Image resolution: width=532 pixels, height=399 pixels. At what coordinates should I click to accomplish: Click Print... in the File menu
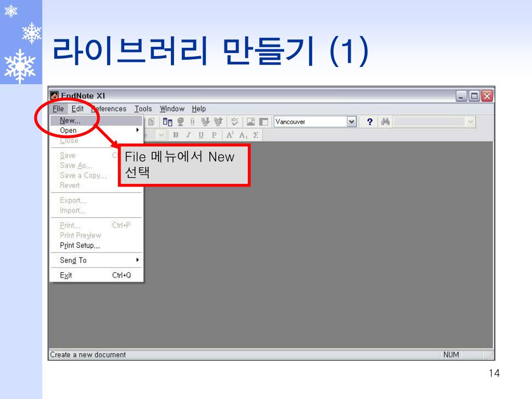click(x=96, y=225)
